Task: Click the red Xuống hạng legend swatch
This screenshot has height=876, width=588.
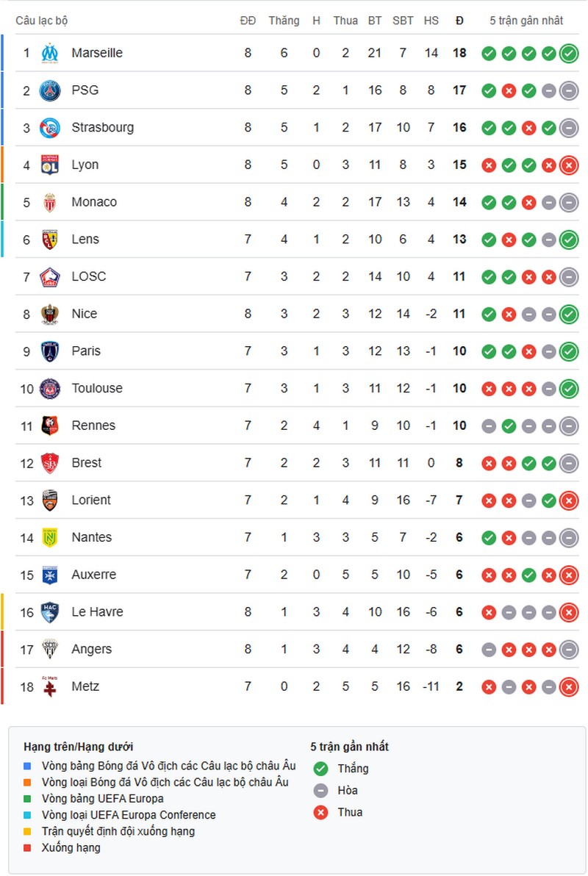Action: coord(28,847)
